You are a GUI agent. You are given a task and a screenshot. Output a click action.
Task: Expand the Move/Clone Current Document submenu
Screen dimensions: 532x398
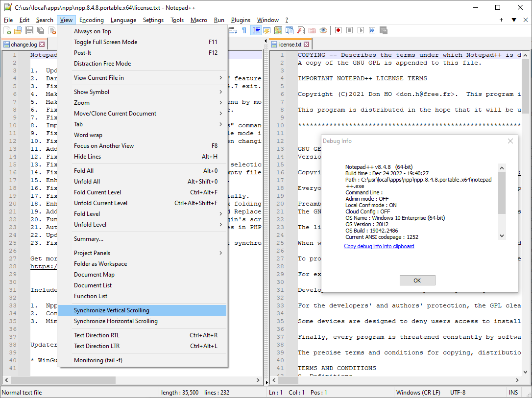click(143, 114)
